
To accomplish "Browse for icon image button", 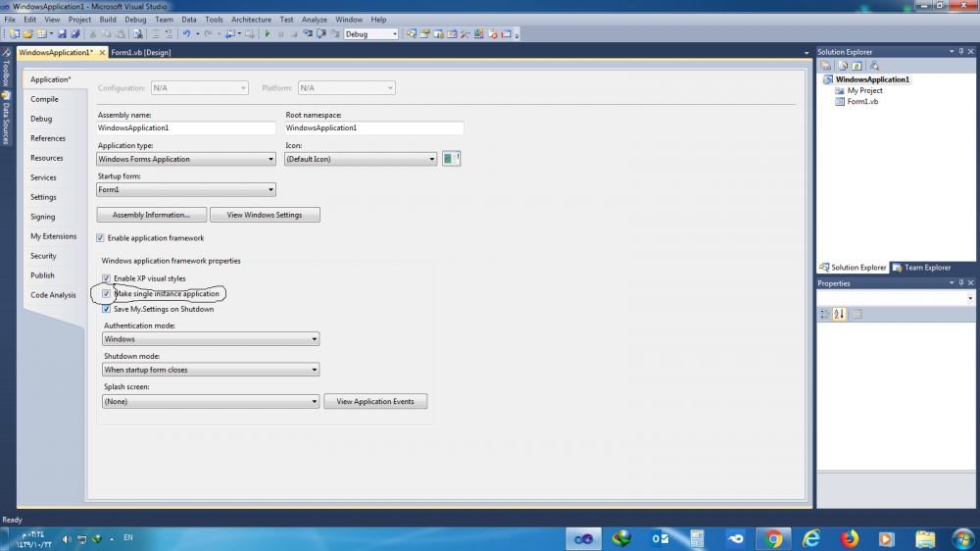I will click(x=451, y=159).
